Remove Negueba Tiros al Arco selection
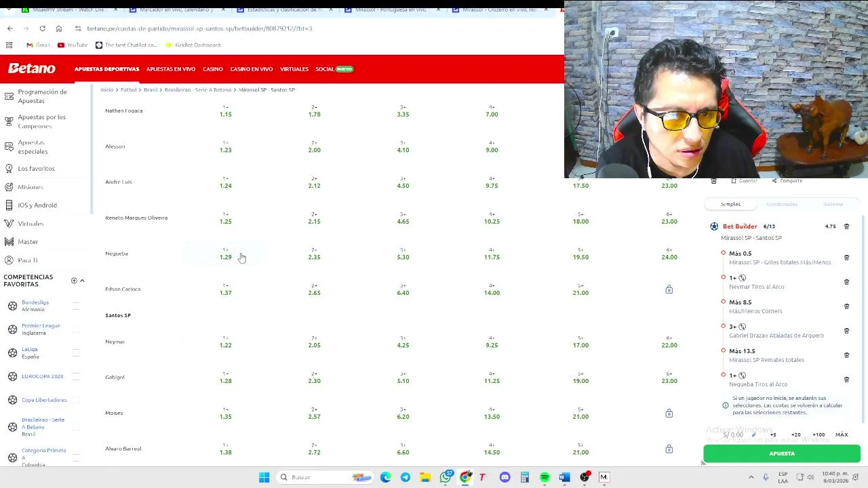The image size is (868, 488). pos(846,380)
